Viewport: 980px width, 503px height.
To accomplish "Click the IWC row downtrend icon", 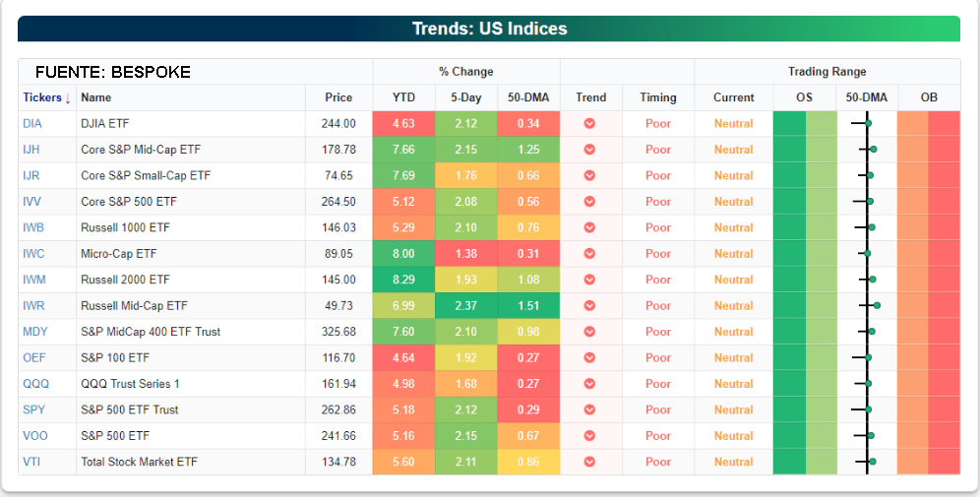I will pos(590,254).
